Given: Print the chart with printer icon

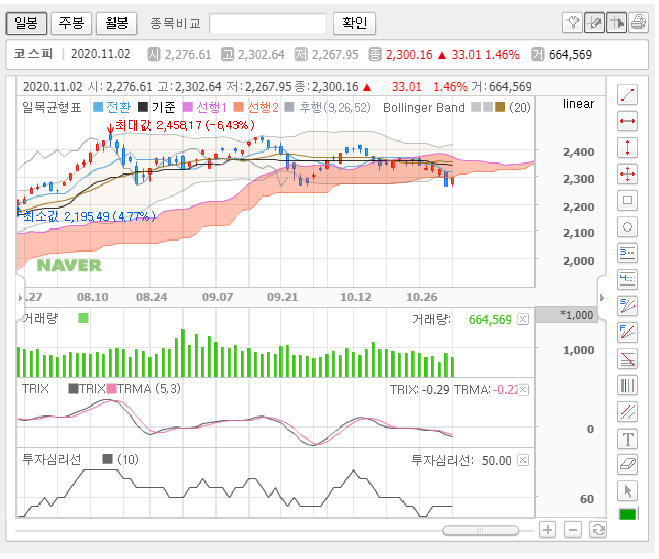Looking at the screenshot, I should (x=638, y=22).
